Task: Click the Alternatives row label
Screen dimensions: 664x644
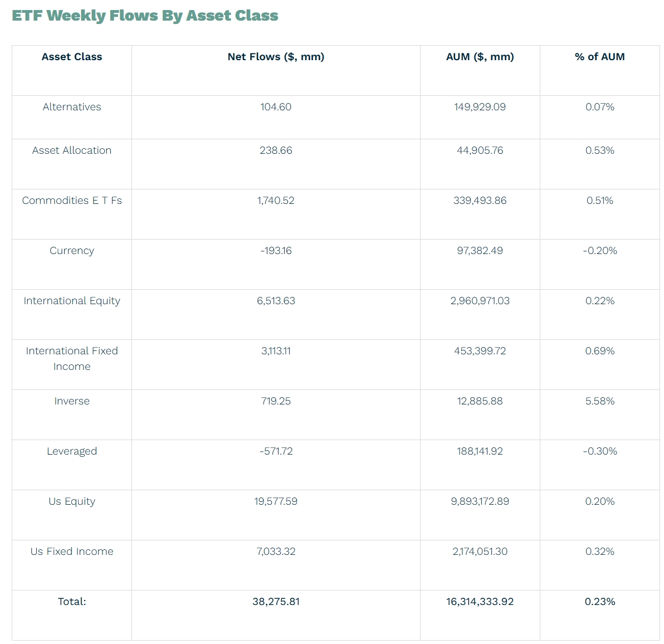Action: (71, 107)
